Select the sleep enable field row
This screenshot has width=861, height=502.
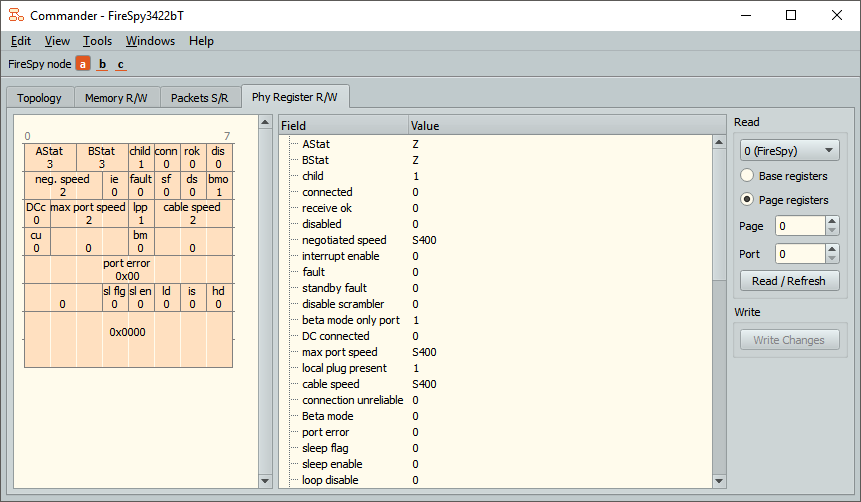pos(496,464)
